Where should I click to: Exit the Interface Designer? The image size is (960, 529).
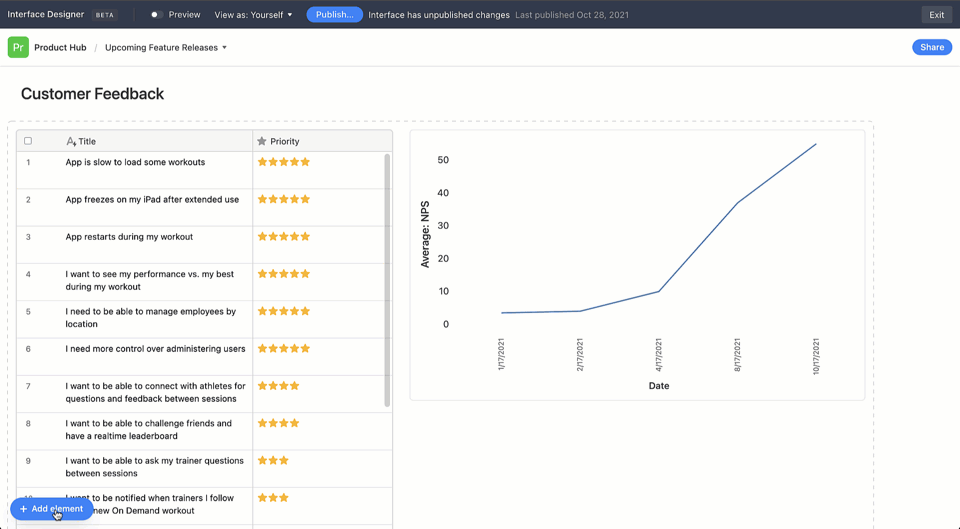(x=936, y=15)
